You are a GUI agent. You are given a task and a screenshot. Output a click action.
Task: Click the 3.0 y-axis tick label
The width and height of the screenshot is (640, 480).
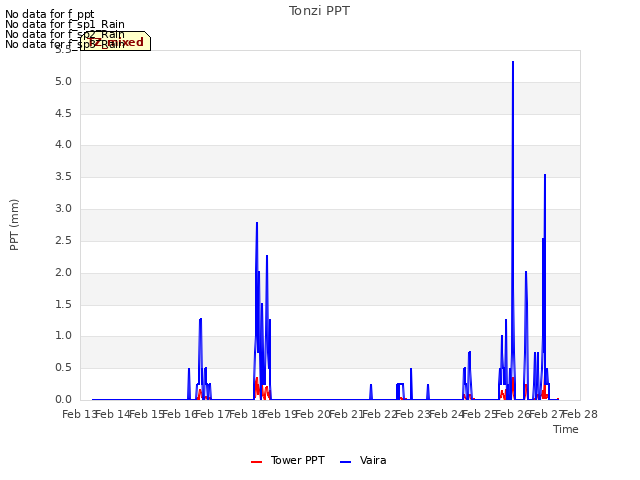pyautogui.click(x=63, y=209)
